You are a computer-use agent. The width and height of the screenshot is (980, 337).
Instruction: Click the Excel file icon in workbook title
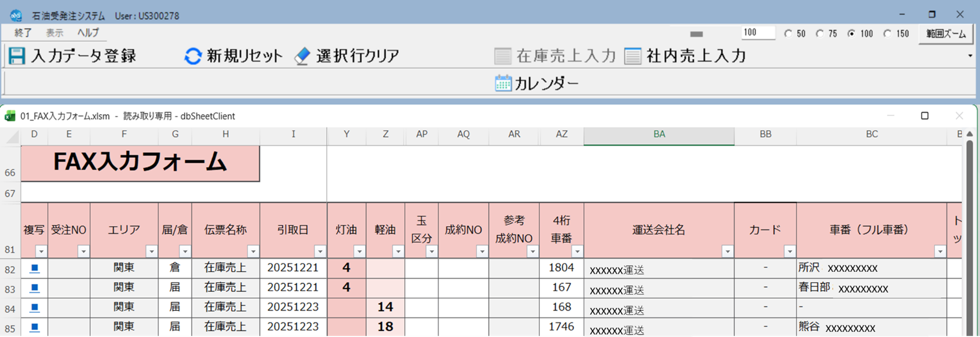(10, 116)
